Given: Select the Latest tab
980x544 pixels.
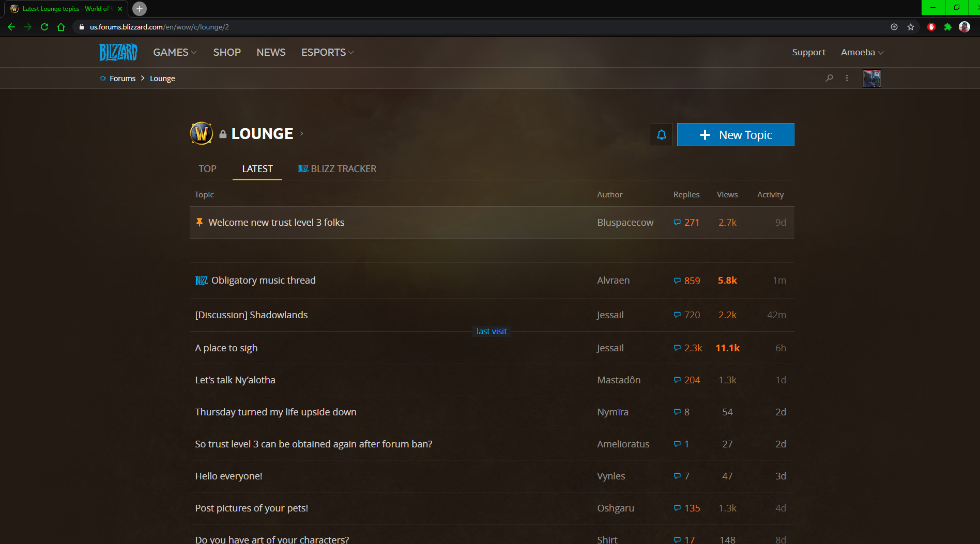Looking at the screenshot, I should [x=257, y=169].
